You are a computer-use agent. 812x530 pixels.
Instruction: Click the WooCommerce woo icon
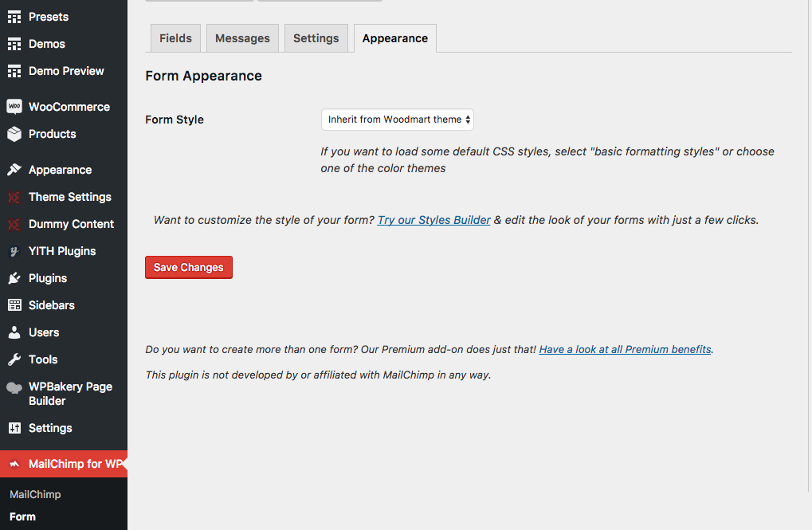click(x=14, y=107)
